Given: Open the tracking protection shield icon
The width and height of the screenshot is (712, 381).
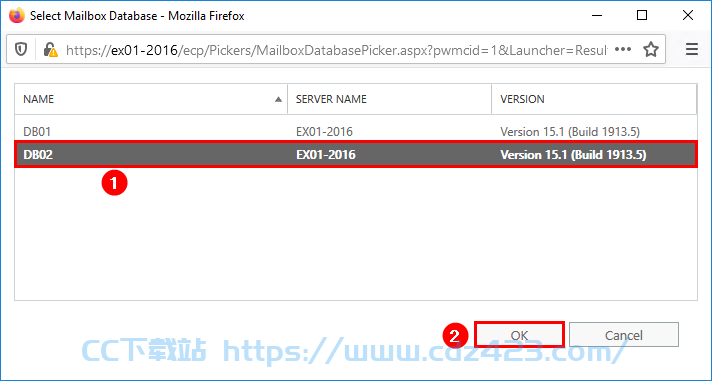Looking at the screenshot, I should click(x=21, y=49).
